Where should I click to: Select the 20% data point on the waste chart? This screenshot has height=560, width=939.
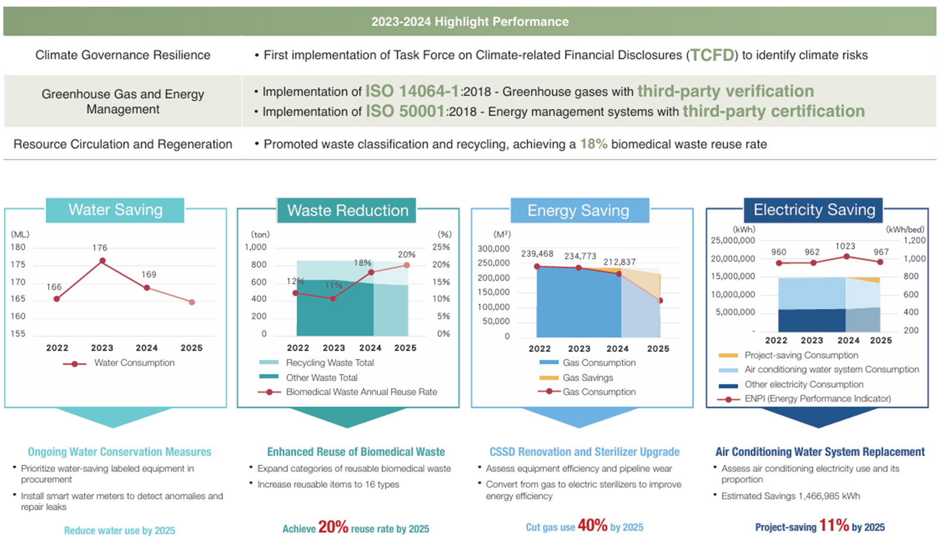click(407, 265)
